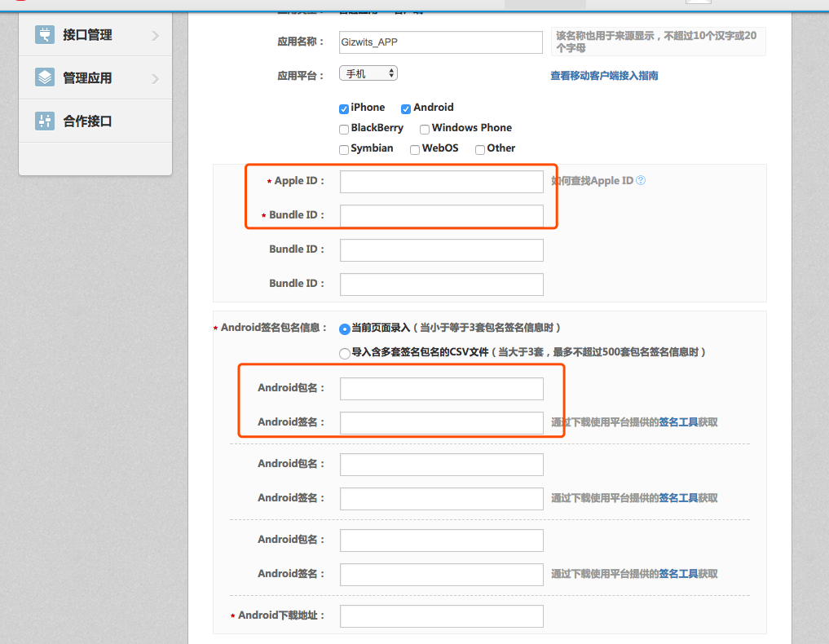The image size is (829, 644).
Task: Click the first Android包名 input field
Action: coord(441,388)
